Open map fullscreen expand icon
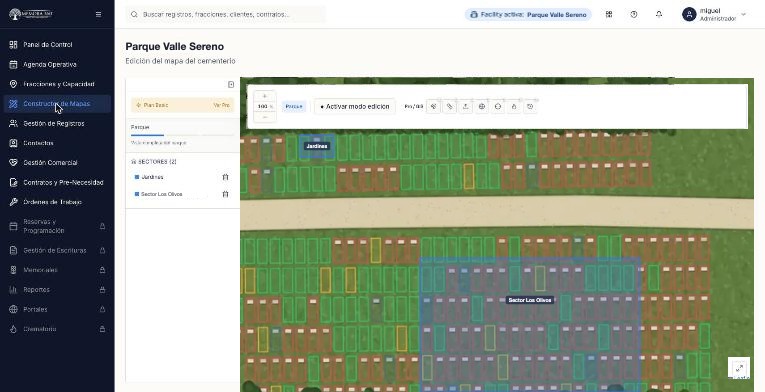The width and height of the screenshot is (765, 392). pos(739,368)
